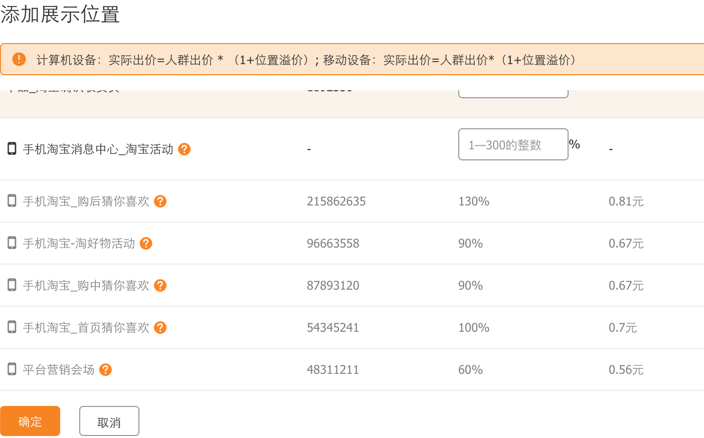This screenshot has width=704, height=438.
Task: Click help icon beside 手机淘宝_购后猜你喜欢
Action: [160, 201]
